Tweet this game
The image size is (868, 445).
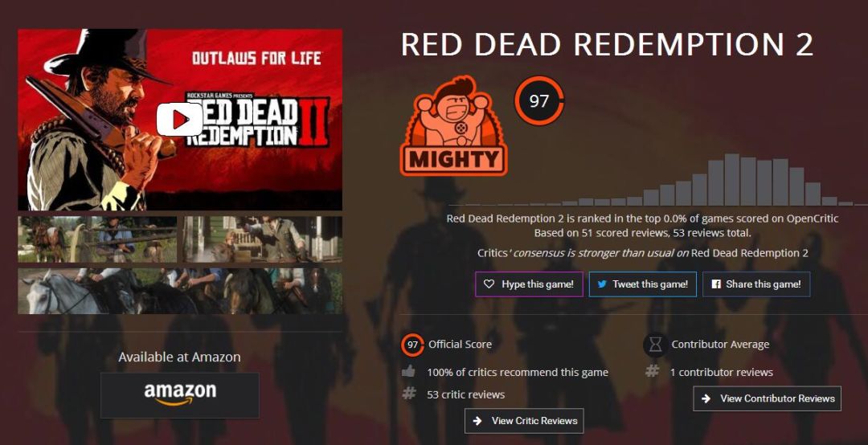pos(642,284)
